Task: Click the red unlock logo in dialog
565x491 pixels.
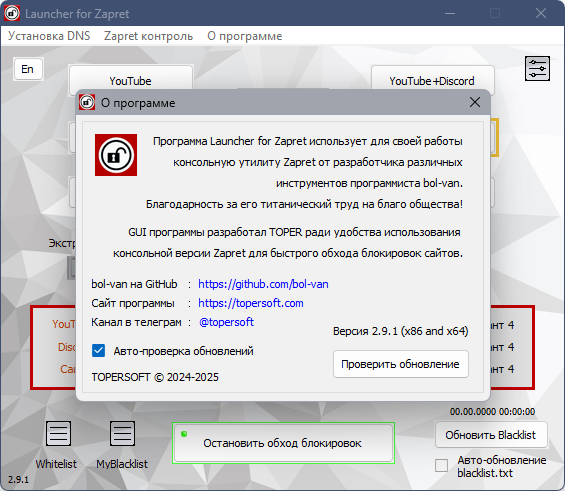Action: point(116,155)
